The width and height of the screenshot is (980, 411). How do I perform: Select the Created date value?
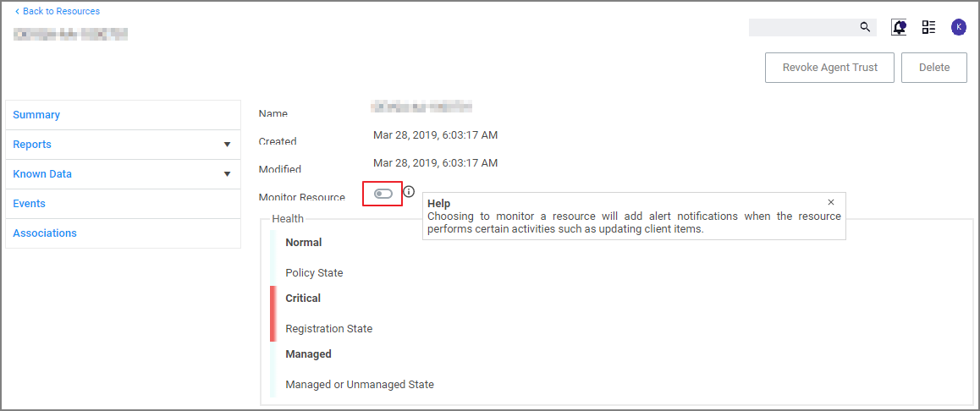(x=436, y=135)
